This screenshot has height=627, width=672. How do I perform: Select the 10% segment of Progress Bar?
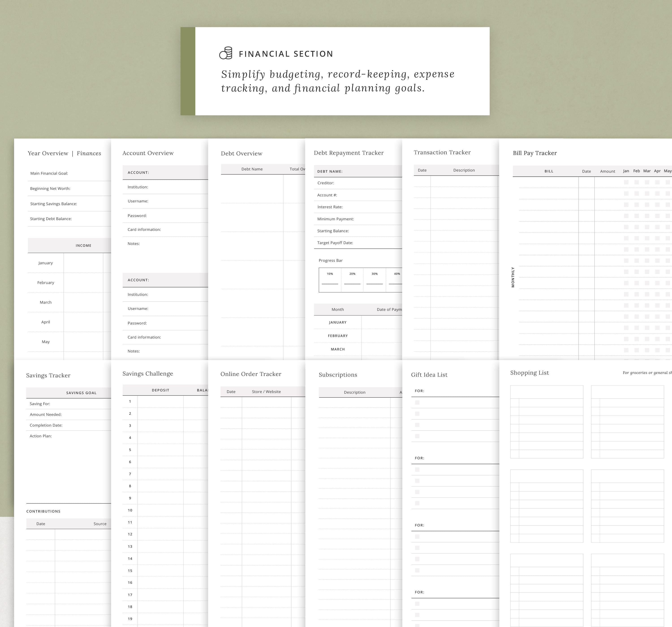[330, 279]
